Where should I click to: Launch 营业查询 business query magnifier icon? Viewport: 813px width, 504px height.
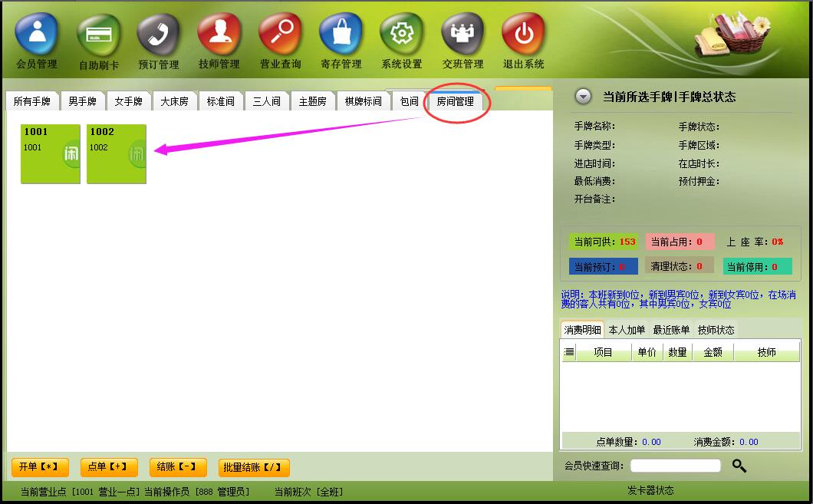(280, 35)
